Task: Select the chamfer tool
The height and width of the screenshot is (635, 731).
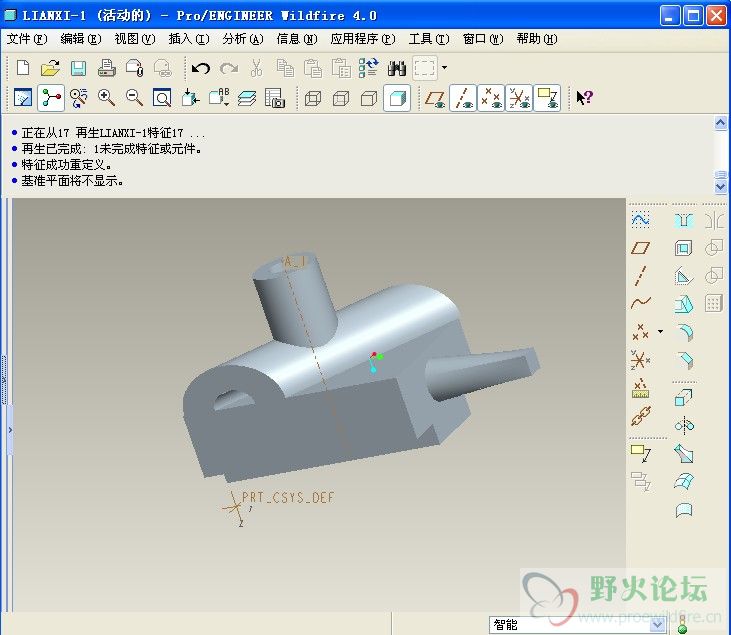Action: pyautogui.click(x=684, y=360)
